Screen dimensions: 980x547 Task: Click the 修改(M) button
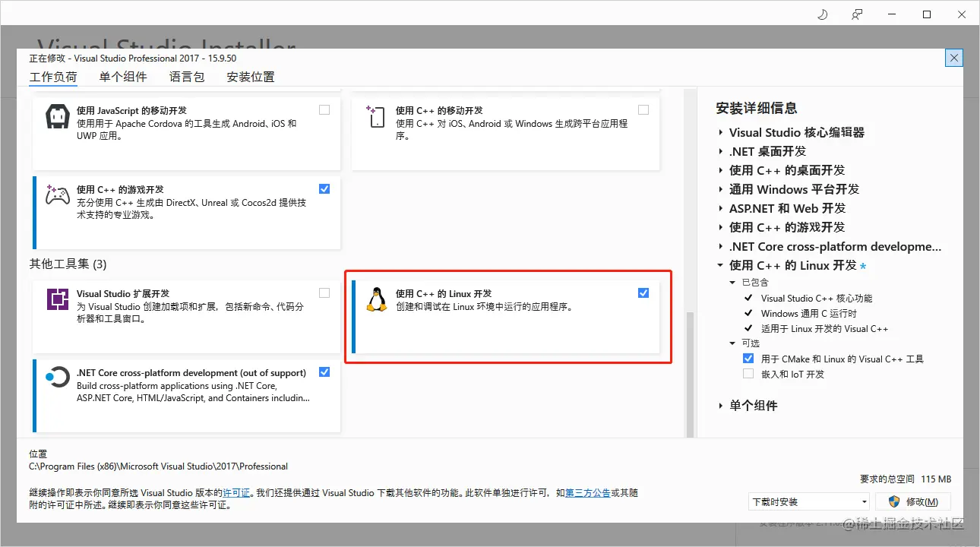pyautogui.click(x=913, y=502)
